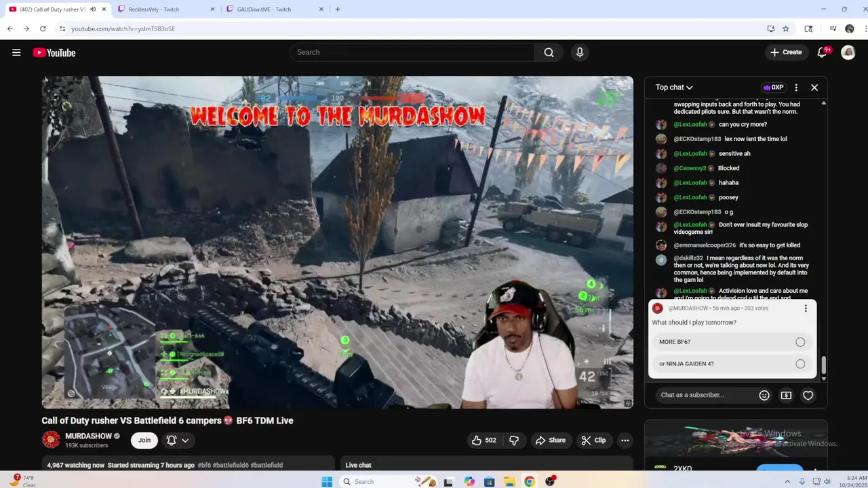The image size is (868, 488).
Task: Show hidden system tray icons chevron
Action: pos(787,482)
